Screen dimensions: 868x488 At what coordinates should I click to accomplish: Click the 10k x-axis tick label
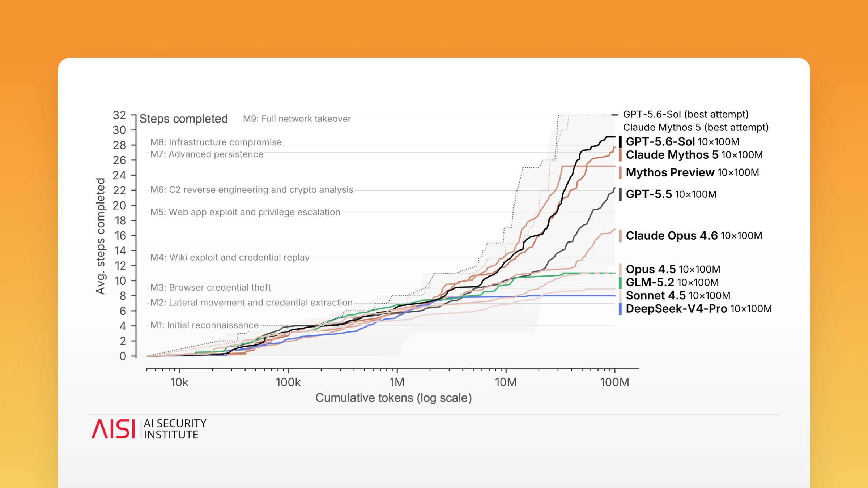(x=179, y=382)
